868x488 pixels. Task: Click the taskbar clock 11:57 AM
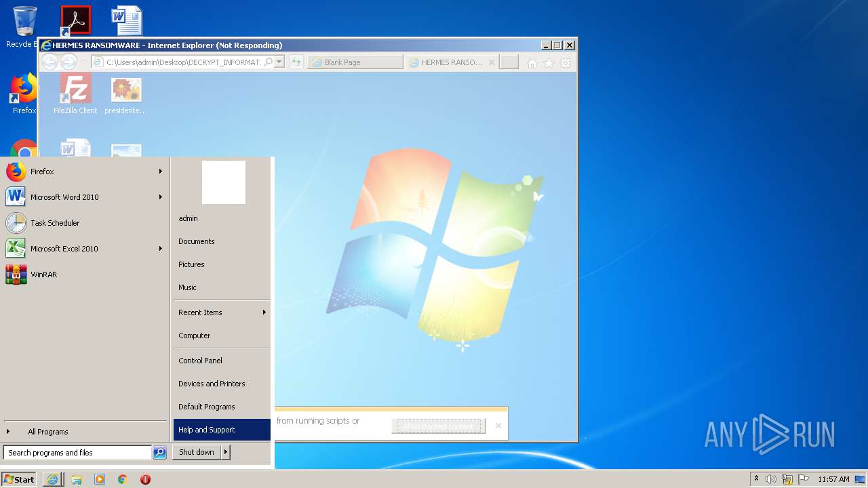coord(833,479)
